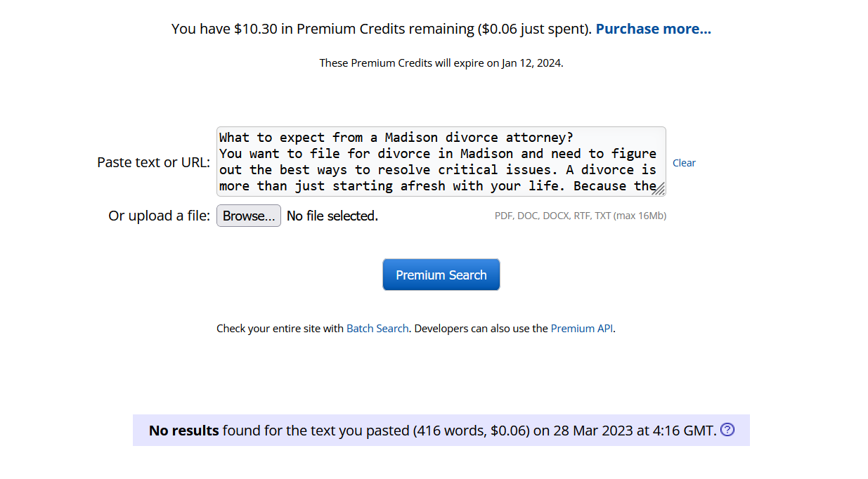This screenshot has height=479, width=868.
Task: Click the 'Or upload a file:' label
Action: 160,216
